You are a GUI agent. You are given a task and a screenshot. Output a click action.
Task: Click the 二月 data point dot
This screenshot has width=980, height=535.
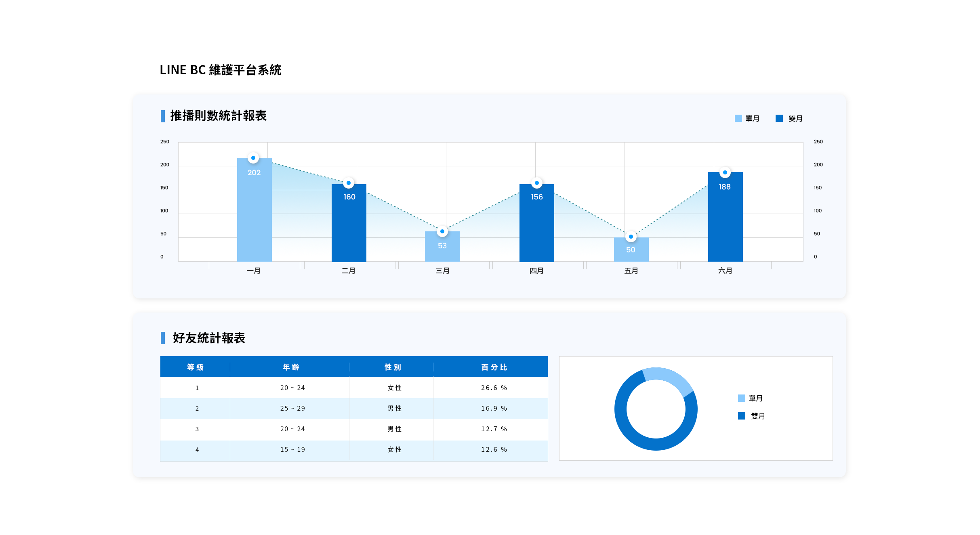pyautogui.click(x=349, y=183)
